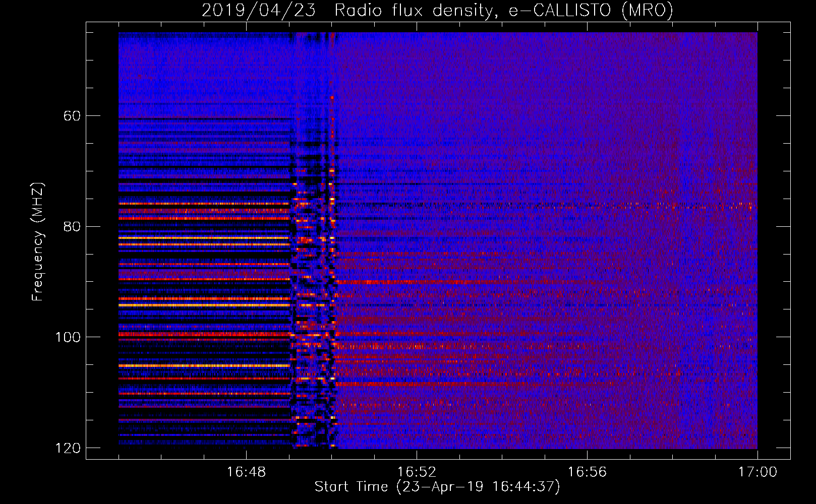The width and height of the screenshot is (816, 504).
Task: Click the 16:56 time tick label
Action: coord(587,472)
